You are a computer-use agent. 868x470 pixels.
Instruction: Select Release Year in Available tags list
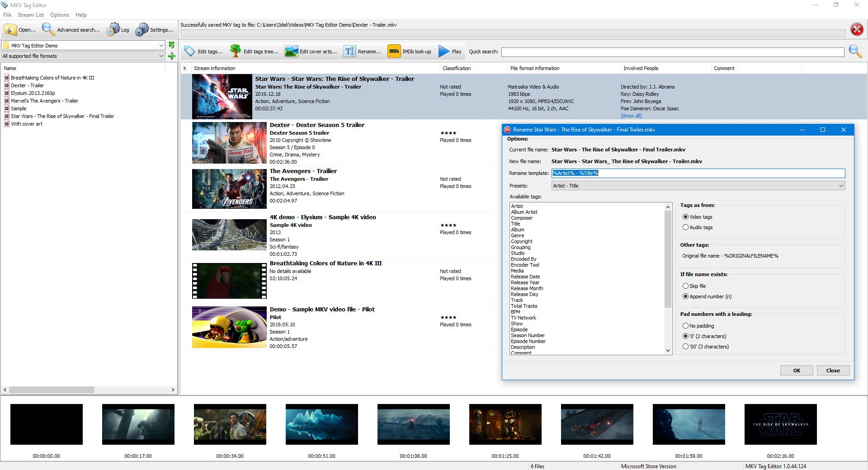tap(525, 282)
